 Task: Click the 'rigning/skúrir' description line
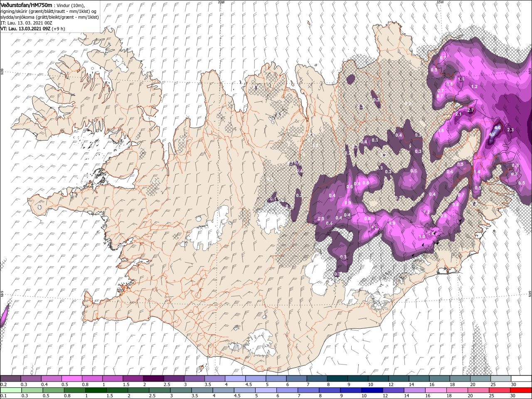click(49, 11)
